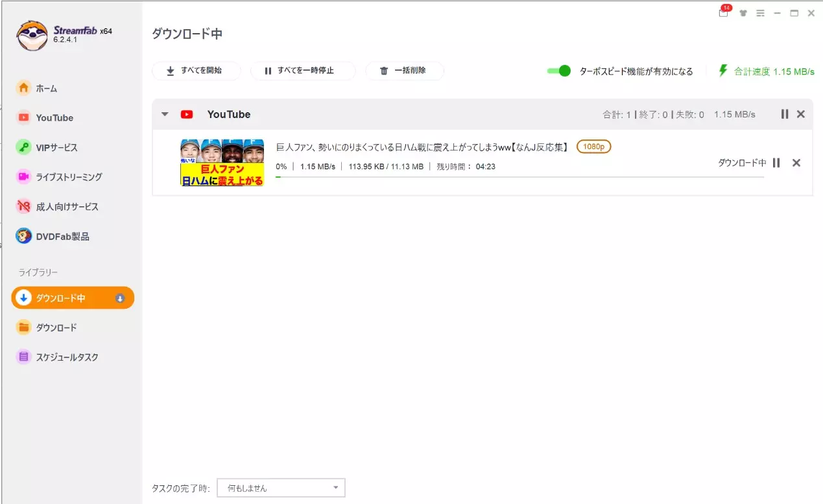Click the green lightning speed icon
The height and width of the screenshot is (504, 823).
[723, 71]
